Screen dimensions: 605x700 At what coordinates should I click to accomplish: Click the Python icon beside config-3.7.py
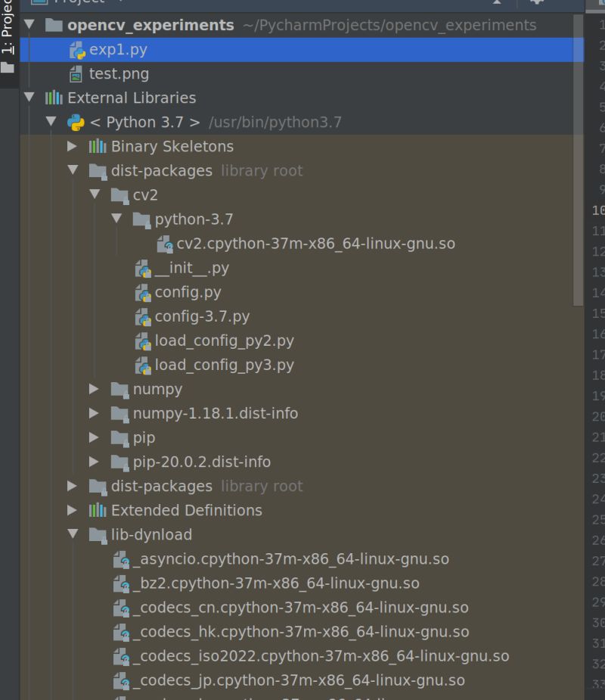[x=143, y=316]
